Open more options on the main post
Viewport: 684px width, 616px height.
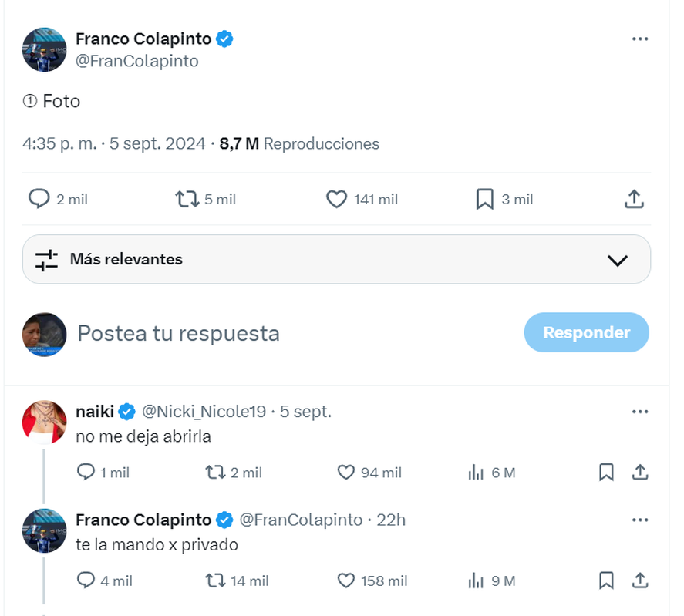pyautogui.click(x=639, y=39)
